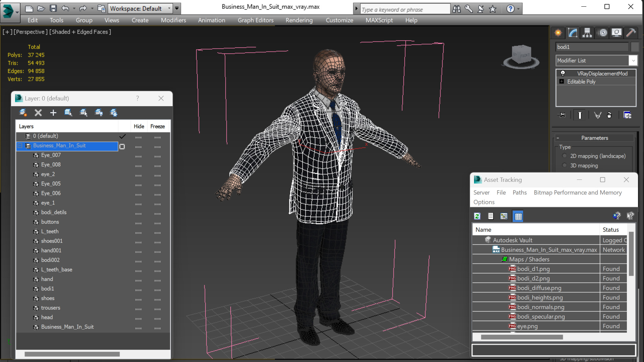Open the Rendering menu

click(x=299, y=20)
